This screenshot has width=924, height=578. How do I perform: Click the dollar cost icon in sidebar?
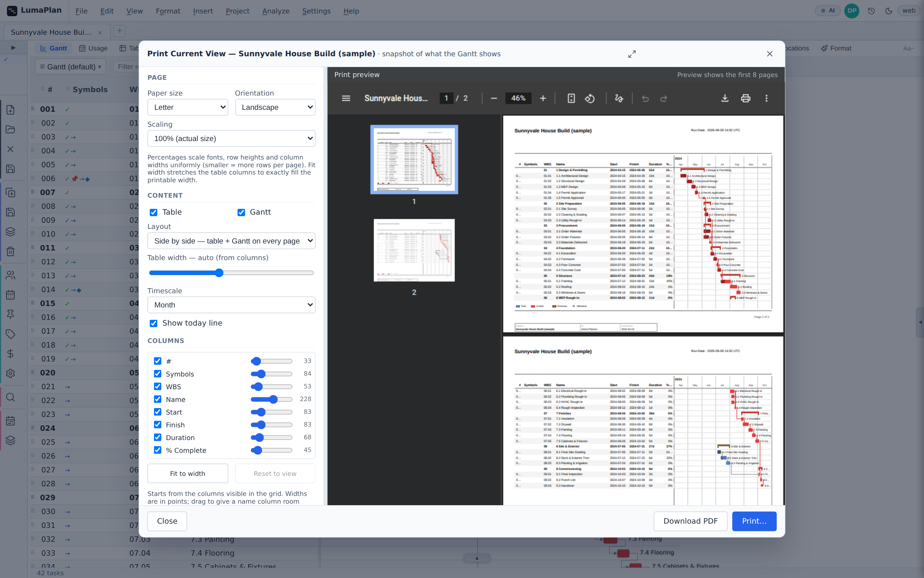click(10, 354)
